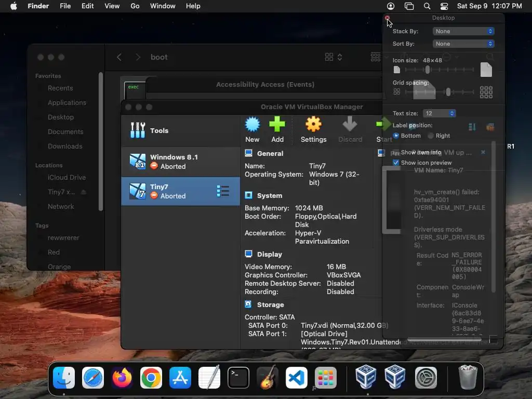
Task: Open Terminal from the Dock
Action: pos(238,378)
